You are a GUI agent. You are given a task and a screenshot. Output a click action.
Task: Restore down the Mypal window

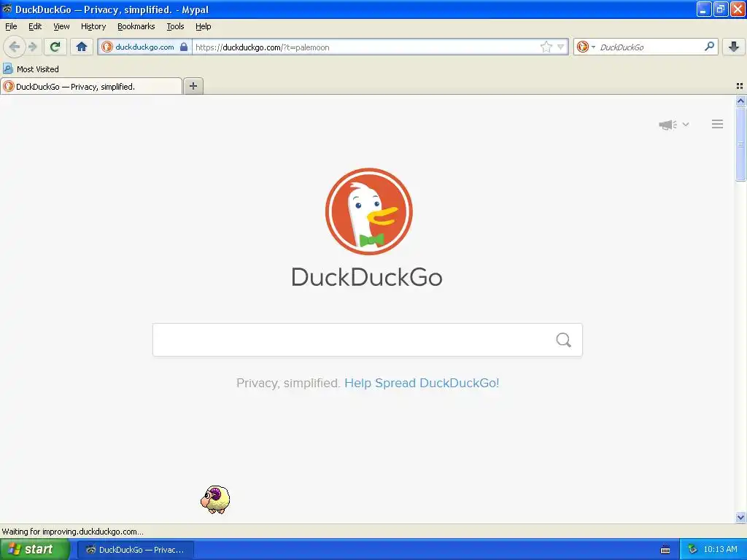[720, 9]
